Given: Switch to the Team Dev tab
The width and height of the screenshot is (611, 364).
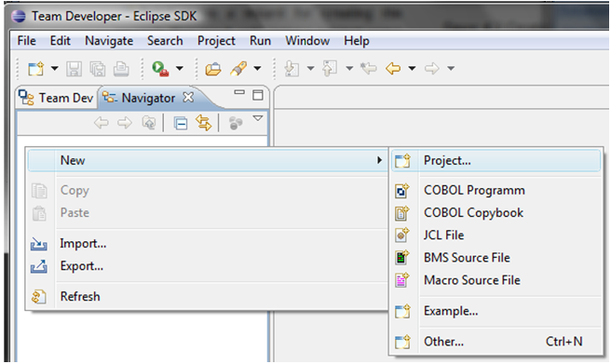Looking at the screenshot, I should point(57,98).
